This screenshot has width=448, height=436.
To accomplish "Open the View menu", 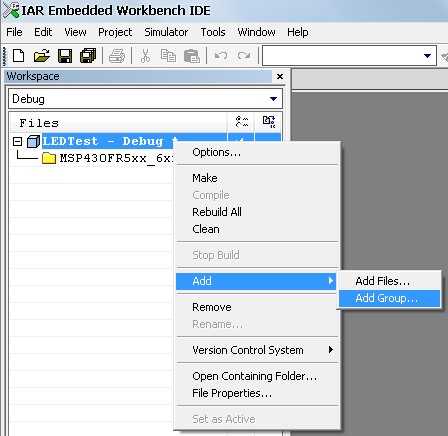I will tap(75, 32).
